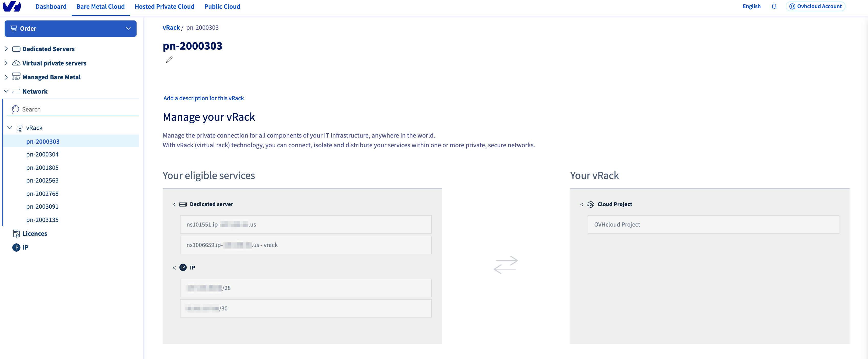This screenshot has width=868, height=359.
Task: Collapse the Network section
Action: [x=6, y=91]
